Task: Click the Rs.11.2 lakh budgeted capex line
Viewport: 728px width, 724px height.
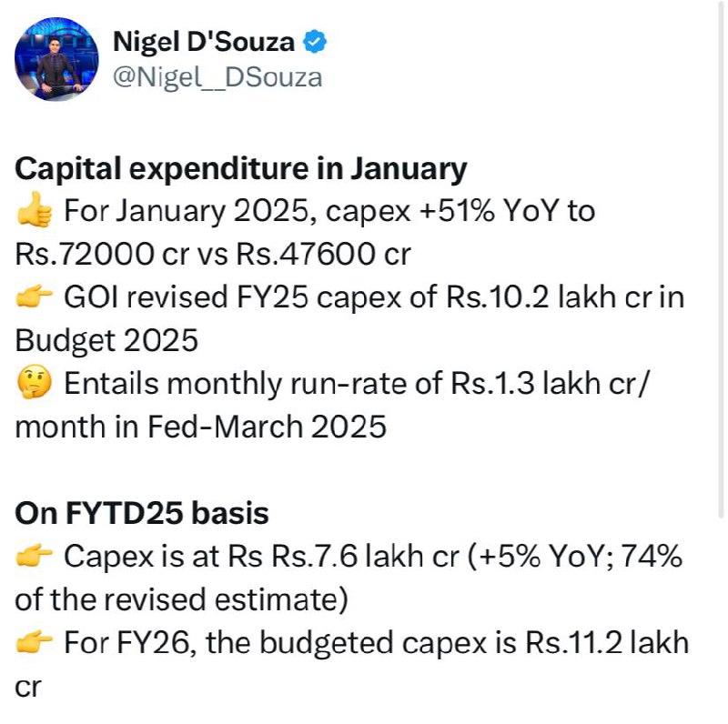Action: click(x=377, y=643)
